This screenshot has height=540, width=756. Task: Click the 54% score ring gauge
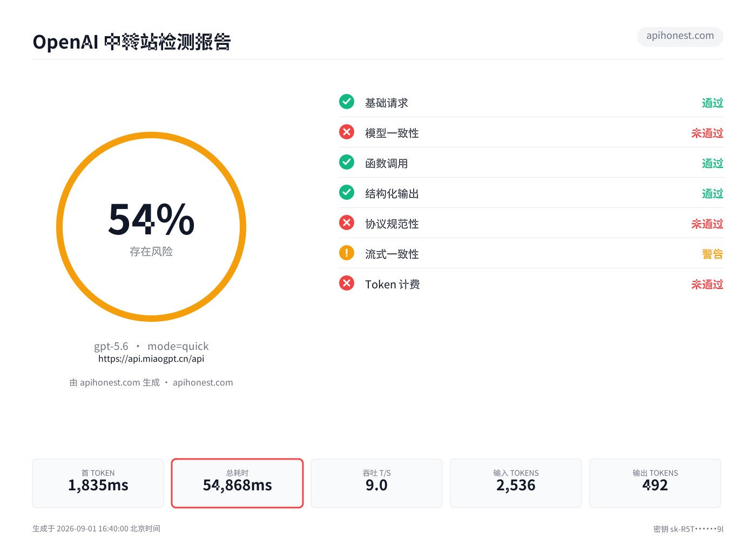coord(151,227)
